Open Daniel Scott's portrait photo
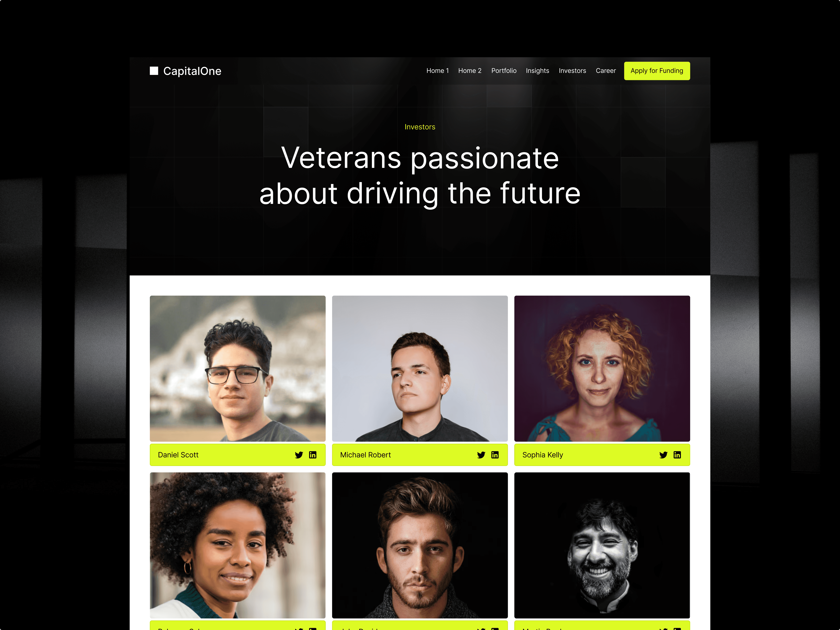Viewport: 840px width, 630px height. pyautogui.click(x=238, y=368)
